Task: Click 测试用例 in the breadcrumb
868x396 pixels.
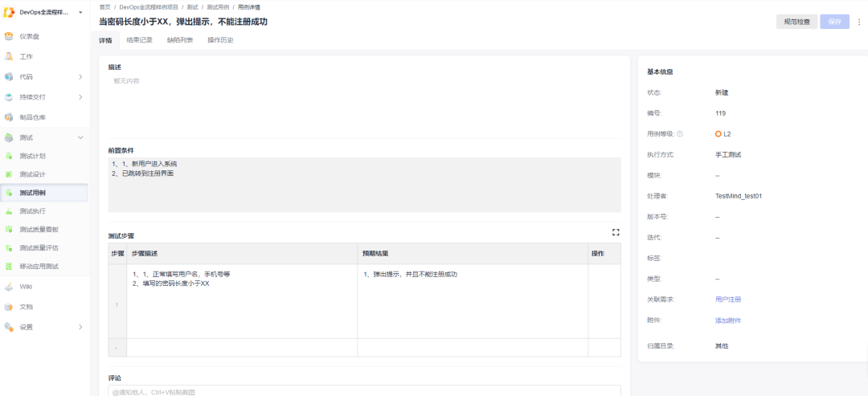Action: 218,7
